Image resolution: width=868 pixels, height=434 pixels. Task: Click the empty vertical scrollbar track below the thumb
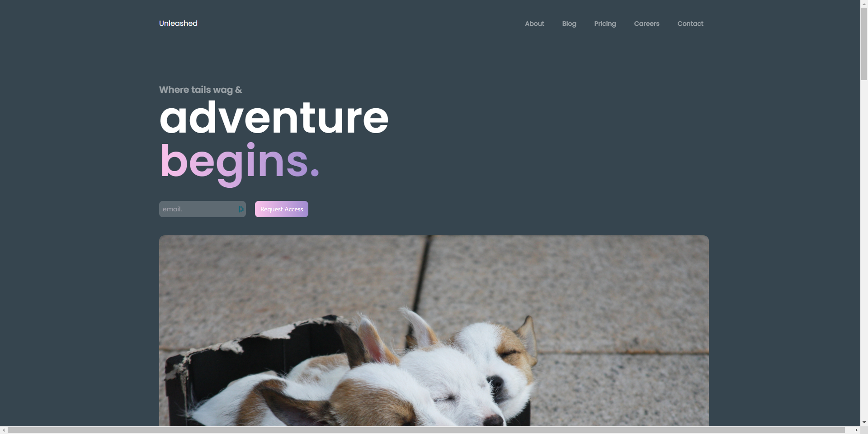pyautogui.click(x=864, y=249)
